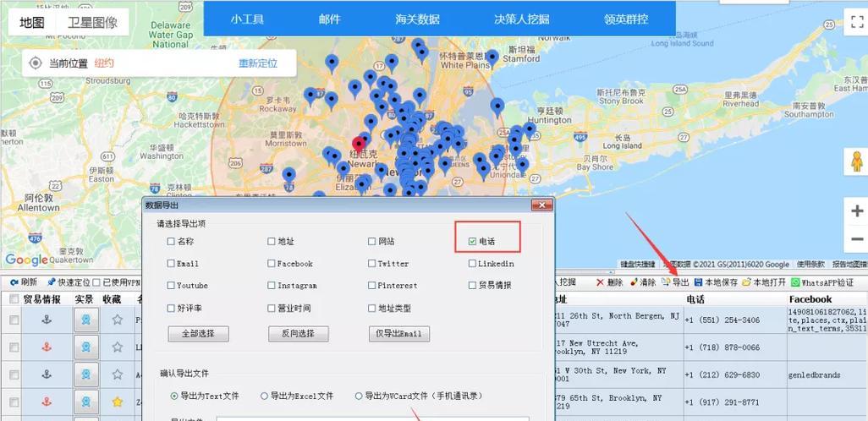Open the 领英群控 menu
868x421 pixels.
tap(626, 19)
